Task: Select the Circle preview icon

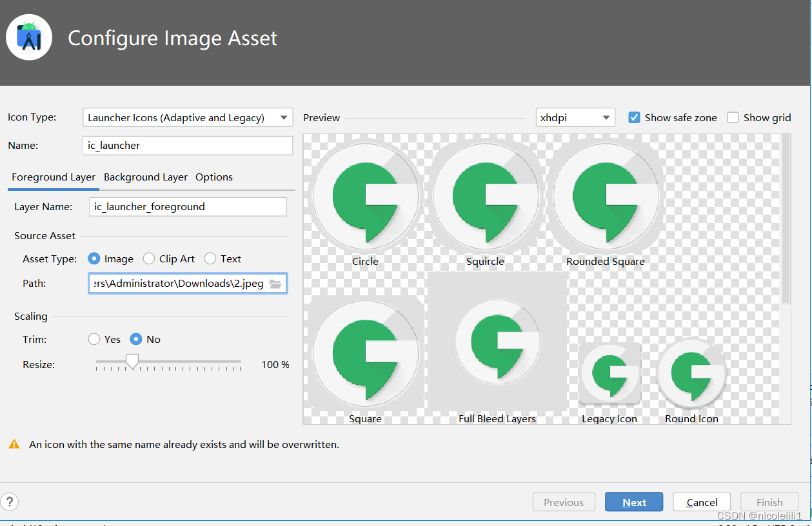Action: coord(365,195)
